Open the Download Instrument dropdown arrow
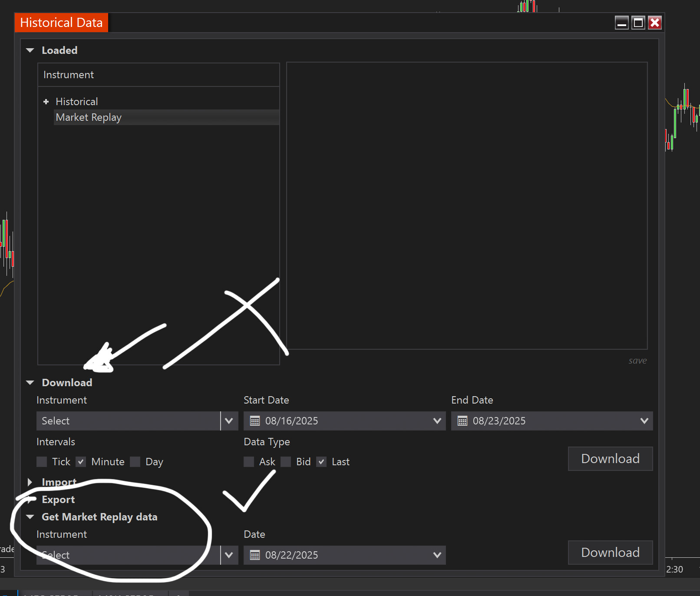 (x=229, y=421)
